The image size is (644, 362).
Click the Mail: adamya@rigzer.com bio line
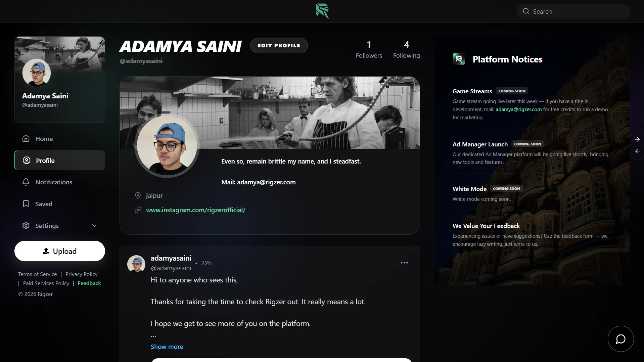[259, 182]
